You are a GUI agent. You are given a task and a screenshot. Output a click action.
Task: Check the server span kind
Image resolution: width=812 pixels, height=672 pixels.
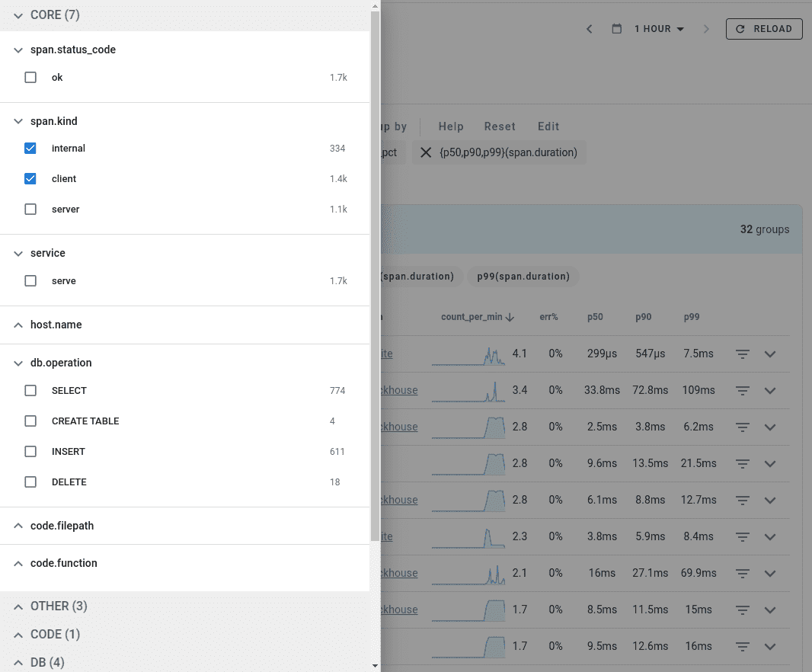[x=30, y=210]
